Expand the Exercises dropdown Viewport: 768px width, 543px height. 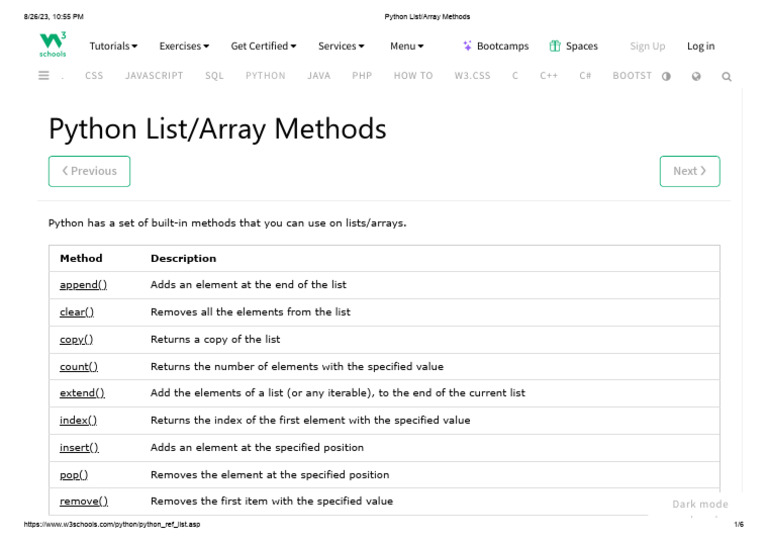[184, 46]
